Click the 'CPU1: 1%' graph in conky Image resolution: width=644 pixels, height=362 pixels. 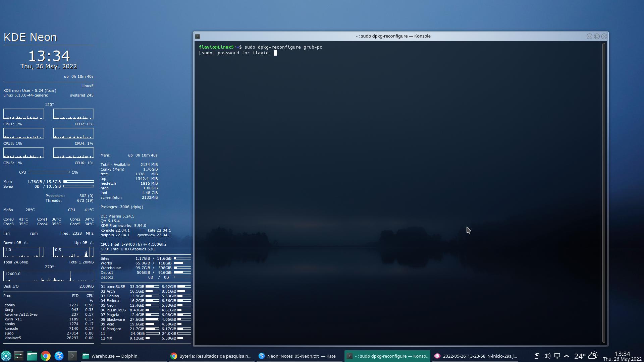coord(23,114)
